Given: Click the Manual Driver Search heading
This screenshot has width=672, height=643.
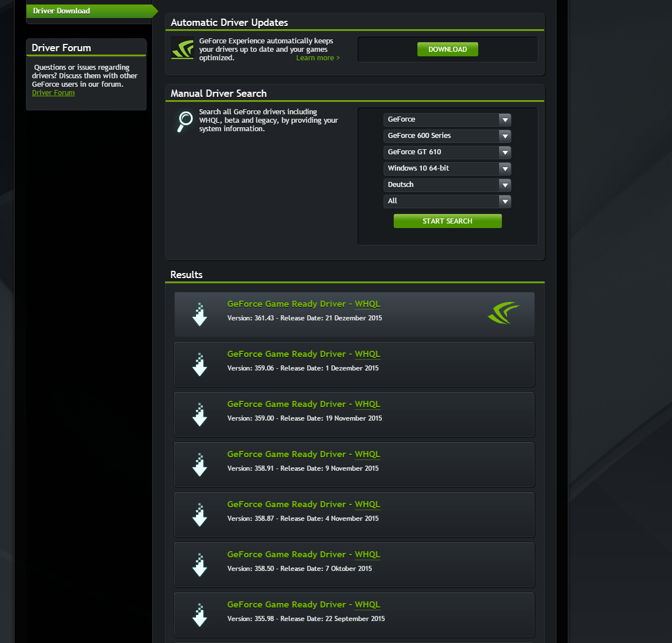Looking at the screenshot, I should [x=219, y=93].
